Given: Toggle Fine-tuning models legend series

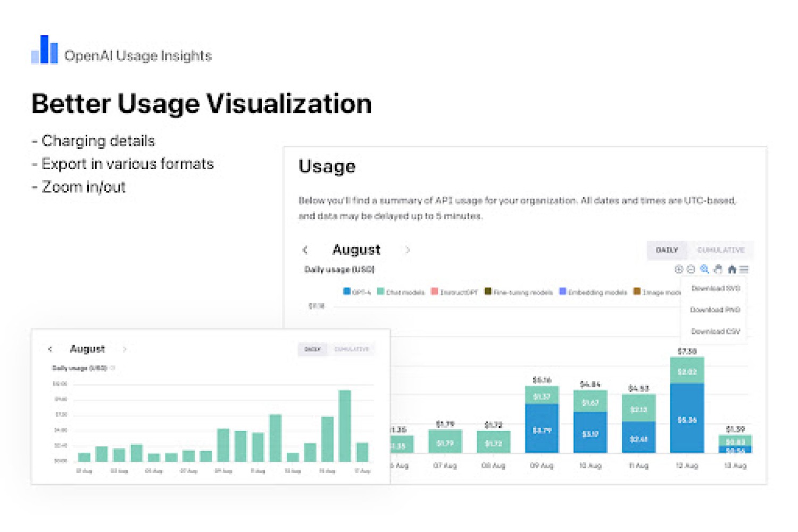Looking at the screenshot, I should click(519, 292).
